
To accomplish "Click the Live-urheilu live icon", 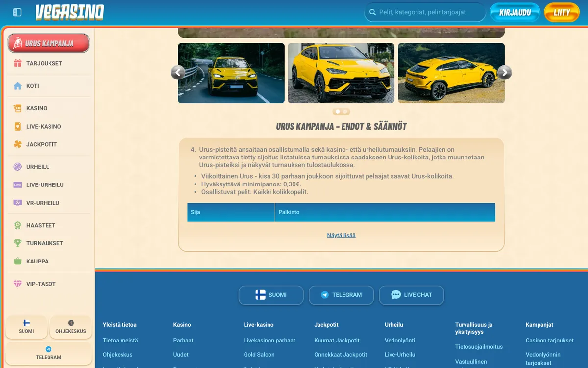I will pos(18,185).
